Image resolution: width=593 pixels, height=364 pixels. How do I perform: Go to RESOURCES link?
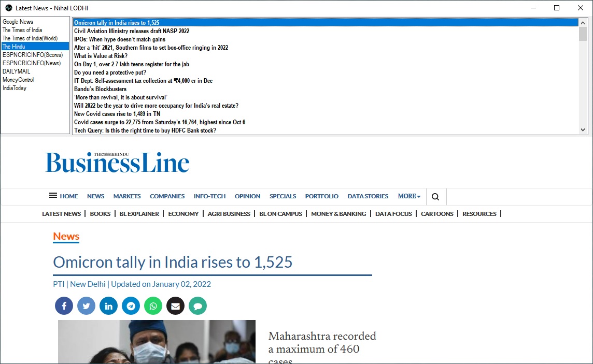tap(479, 214)
